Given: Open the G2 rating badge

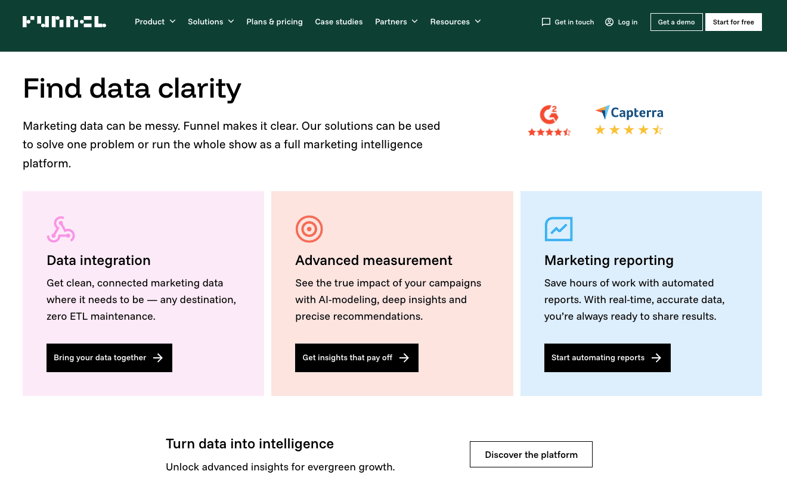Looking at the screenshot, I should coord(549,120).
